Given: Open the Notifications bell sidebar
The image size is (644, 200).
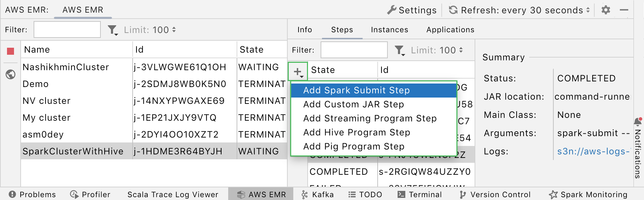Looking at the screenshot, I should (x=638, y=147).
